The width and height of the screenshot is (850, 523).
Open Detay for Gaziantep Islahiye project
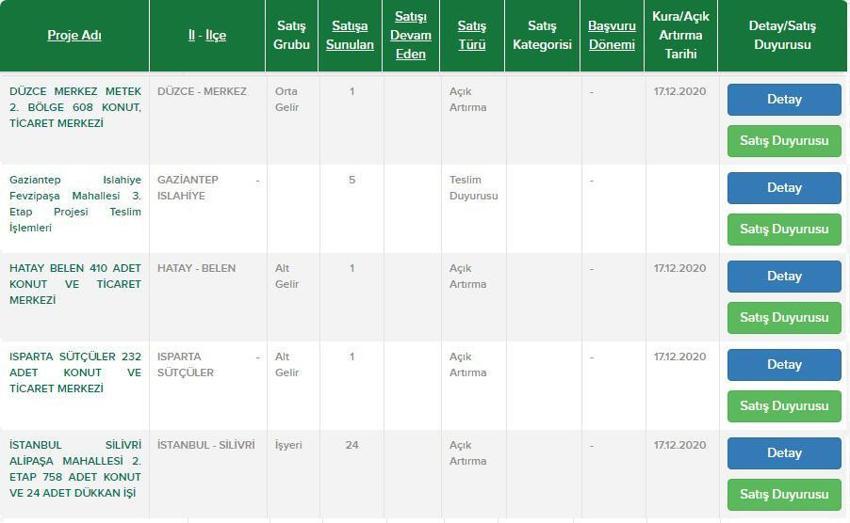pyautogui.click(x=784, y=188)
